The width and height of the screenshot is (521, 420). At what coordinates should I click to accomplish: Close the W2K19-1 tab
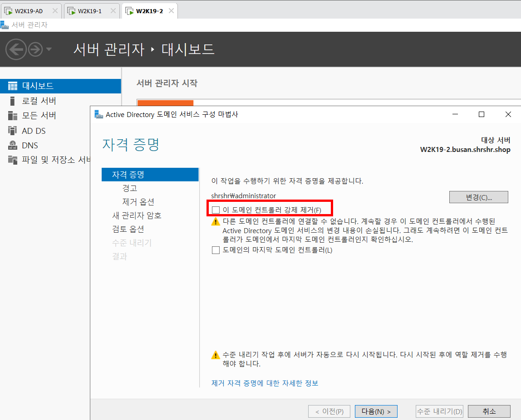tap(113, 11)
